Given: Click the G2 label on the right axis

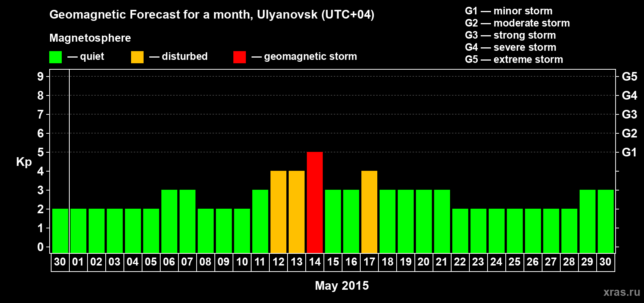Looking at the screenshot, I should point(630,133).
